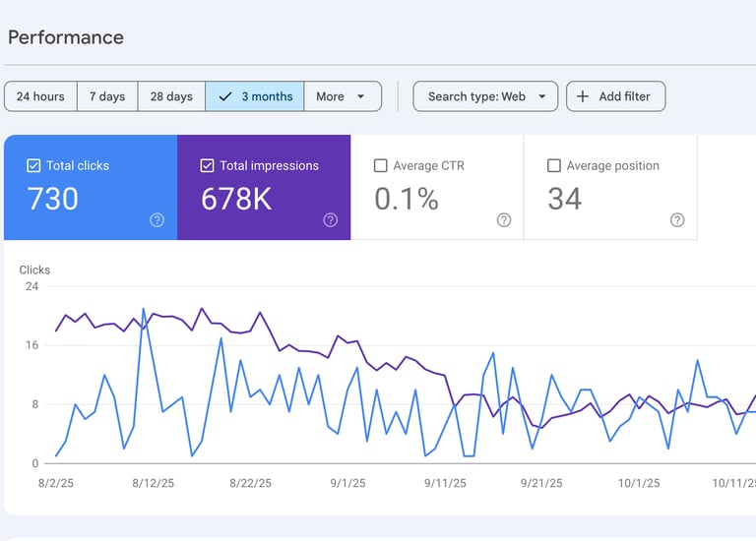Image resolution: width=756 pixels, height=541 pixels.
Task: Choose the 28 days date range
Action: (x=171, y=96)
